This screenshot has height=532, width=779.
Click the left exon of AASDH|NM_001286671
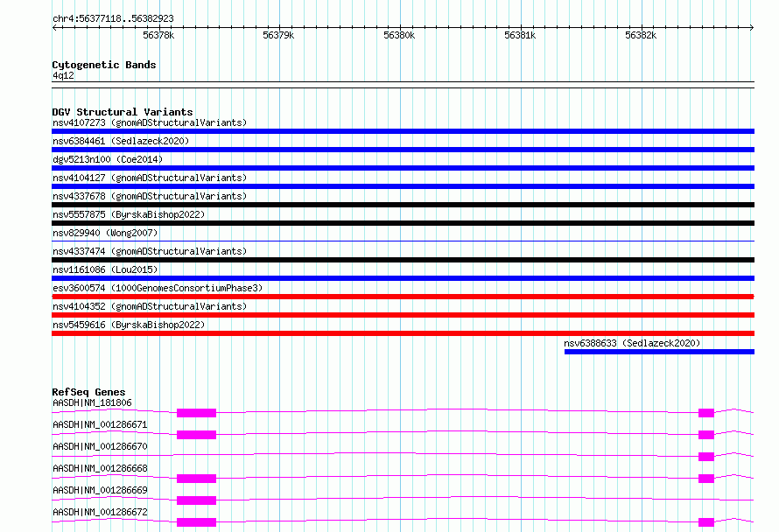pos(197,435)
